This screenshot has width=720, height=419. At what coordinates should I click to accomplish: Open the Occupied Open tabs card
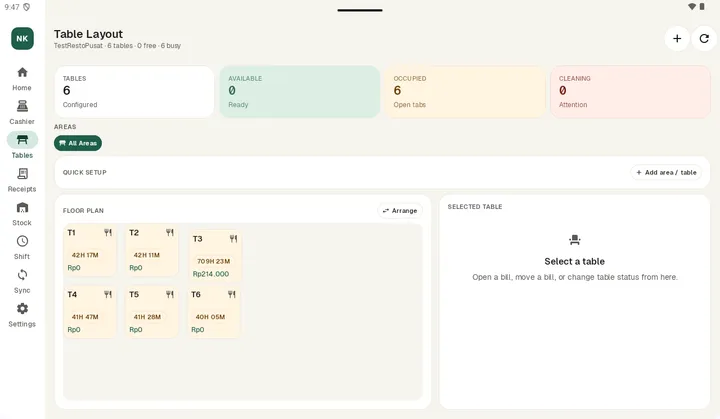coord(465,91)
